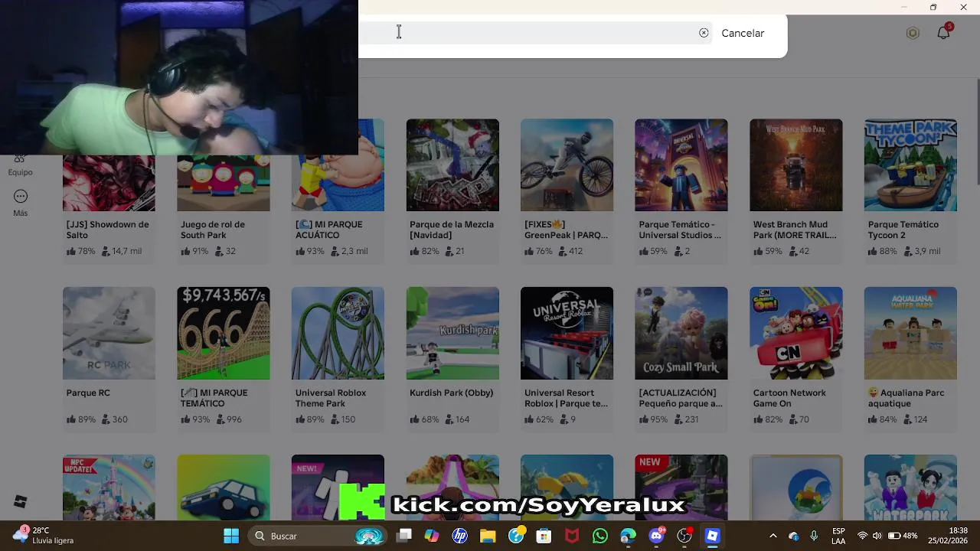Clear the search field with the X icon
The height and width of the screenshot is (551, 980).
pyautogui.click(x=704, y=33)
